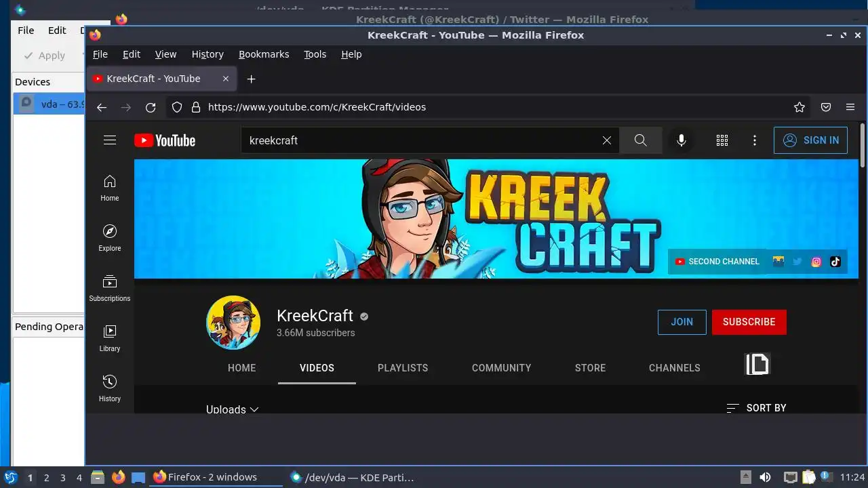
Task: Open Edit menu in KDE Partition Manager
Action: tap(57, 30)
